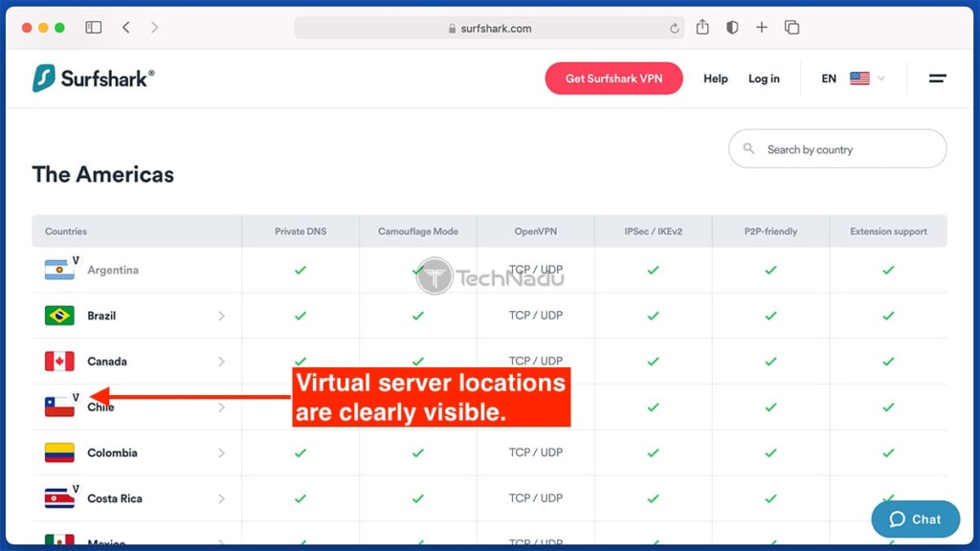Image resolution: width=980 pixels, height=551 pixels.
Task: Click the Canada flag icon
Action: pos(59,361)
